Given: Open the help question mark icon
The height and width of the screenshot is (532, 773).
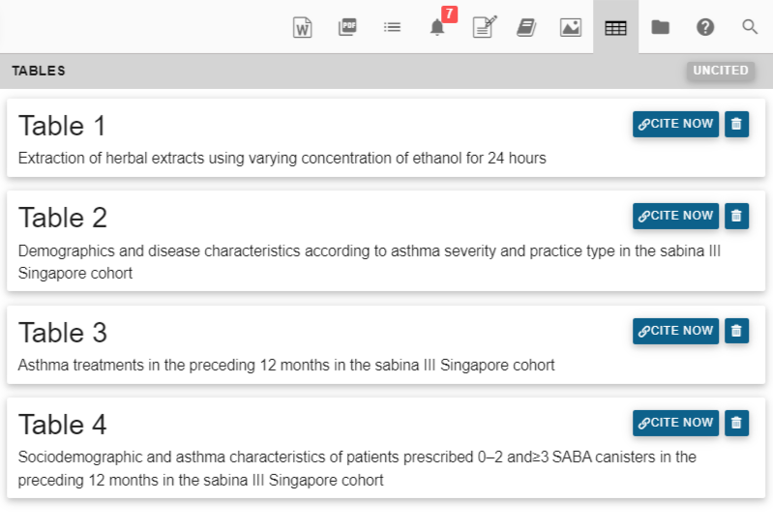Looking at the screenshot, I should [x=705, y=27].
